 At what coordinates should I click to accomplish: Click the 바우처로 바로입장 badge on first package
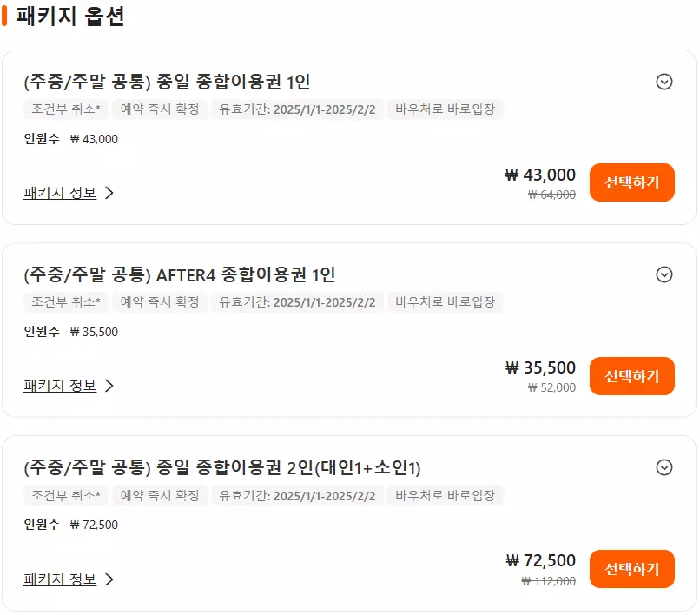[446, 109]
